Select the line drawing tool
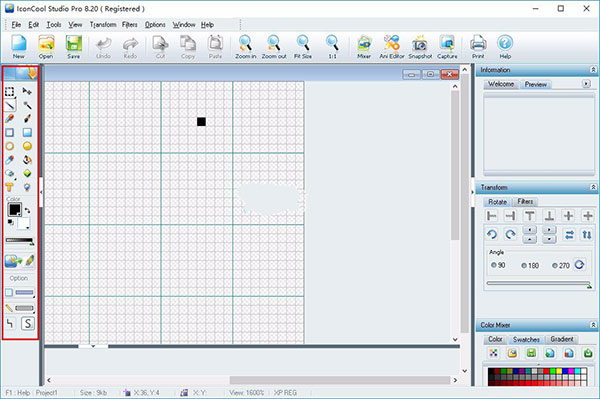The width and height of the screenshot is (600, 399). point(10,105)
